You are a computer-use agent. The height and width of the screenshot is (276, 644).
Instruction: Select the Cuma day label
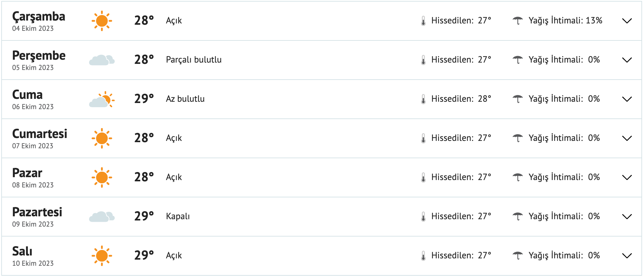(x=27, y=95)
